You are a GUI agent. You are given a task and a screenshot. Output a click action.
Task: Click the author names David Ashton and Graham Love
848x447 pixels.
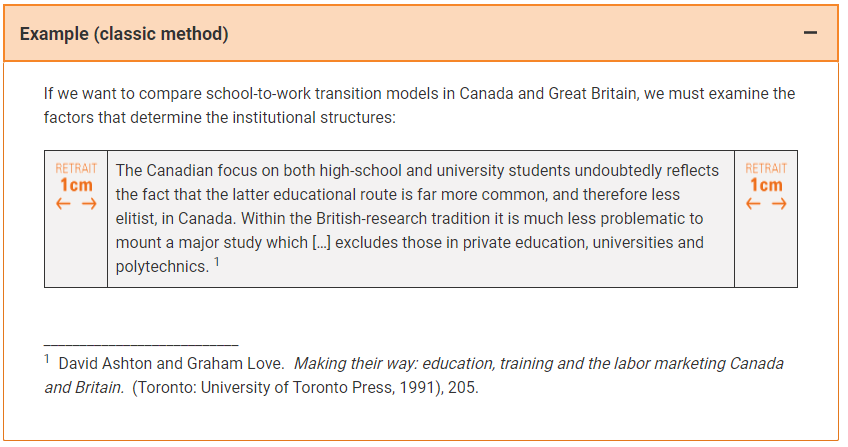tap(171, 363)
